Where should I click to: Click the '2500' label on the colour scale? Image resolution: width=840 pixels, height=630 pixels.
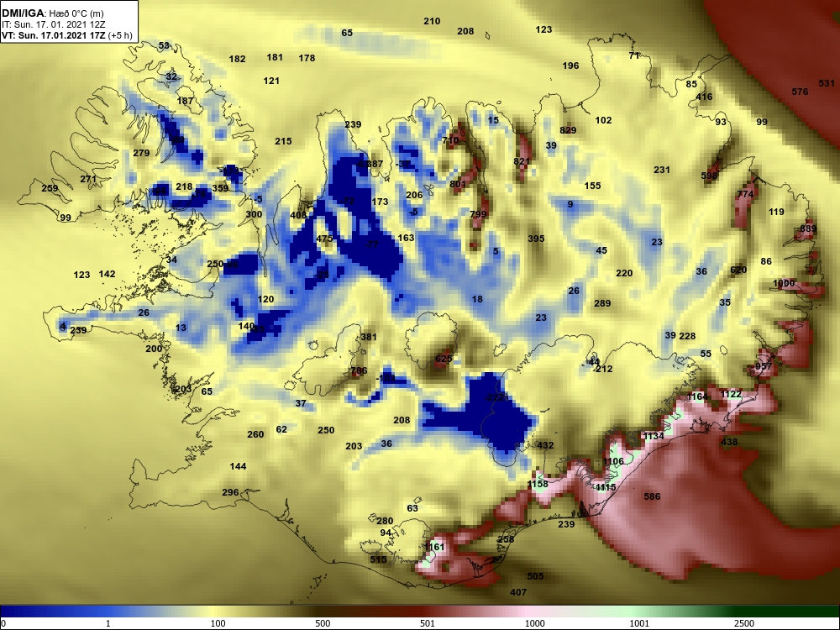coord(744,623)
